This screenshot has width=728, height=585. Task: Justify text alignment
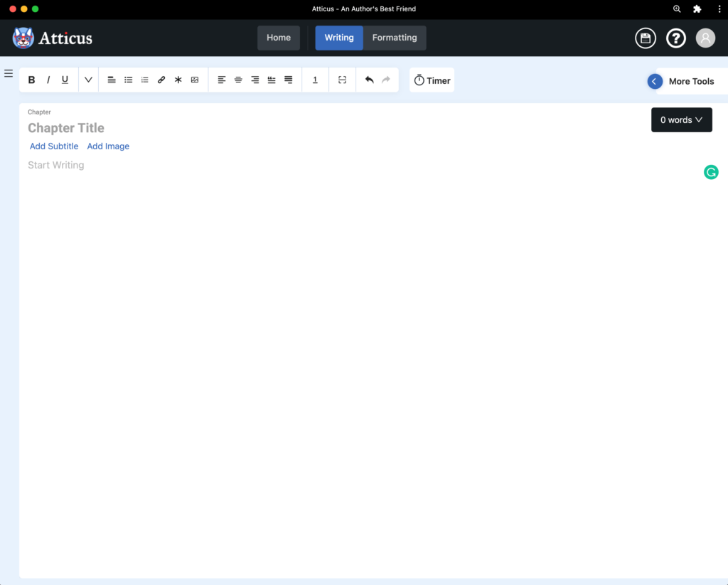click(x=289, y=80)
